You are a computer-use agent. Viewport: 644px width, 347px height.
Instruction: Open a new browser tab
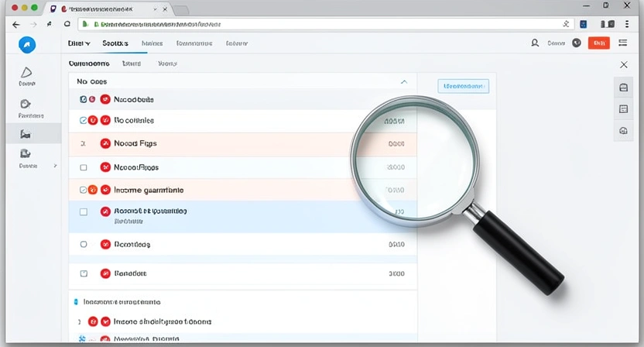tap(181, 9)
